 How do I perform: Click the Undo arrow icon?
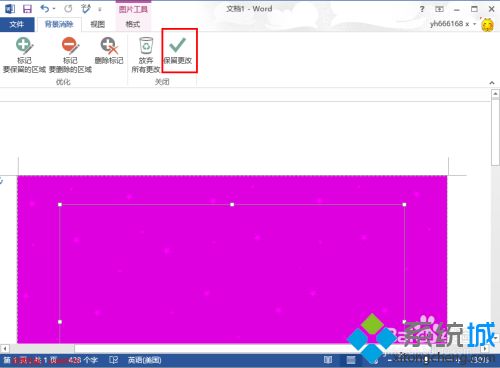point(44,9)
